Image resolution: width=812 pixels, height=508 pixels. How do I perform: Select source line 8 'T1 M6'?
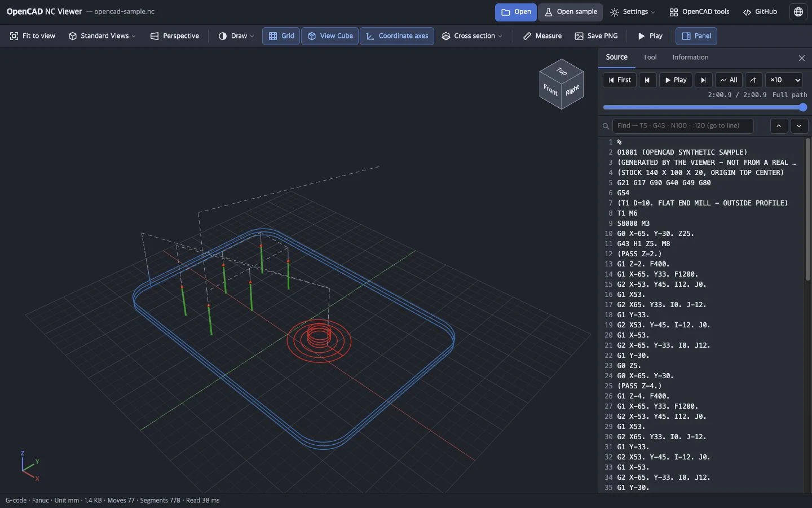pyautogui.click(x=702, y=213)
